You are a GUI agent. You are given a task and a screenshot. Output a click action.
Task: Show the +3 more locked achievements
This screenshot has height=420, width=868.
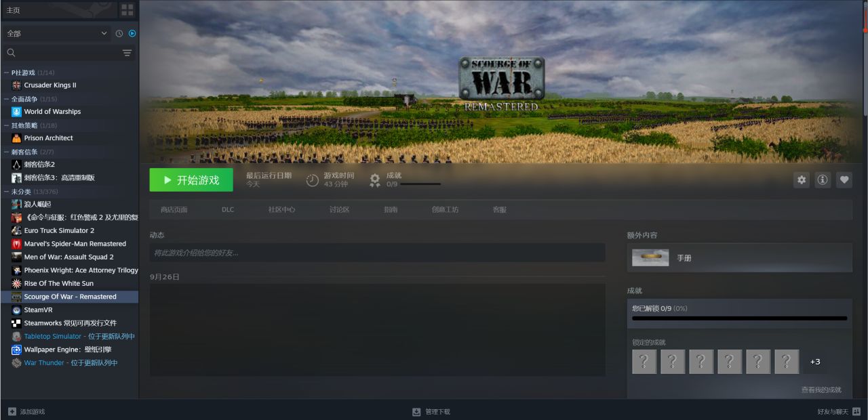pos(815,362)
